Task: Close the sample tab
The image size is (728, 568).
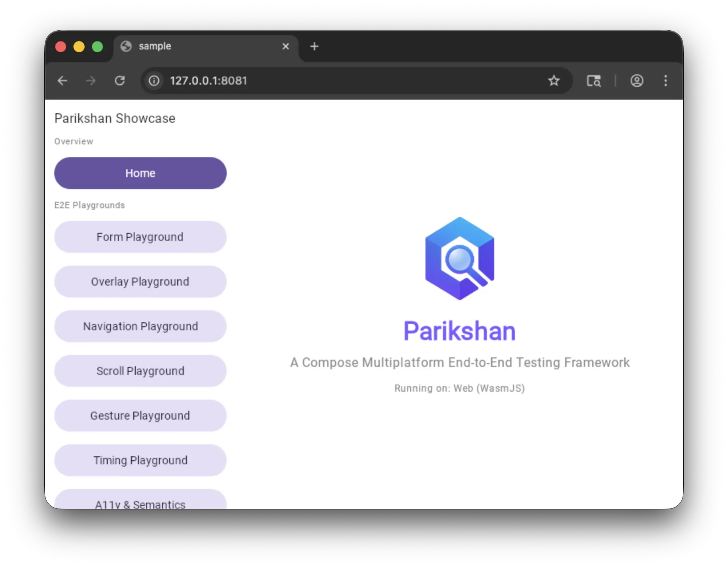Action: pos(285,46)
